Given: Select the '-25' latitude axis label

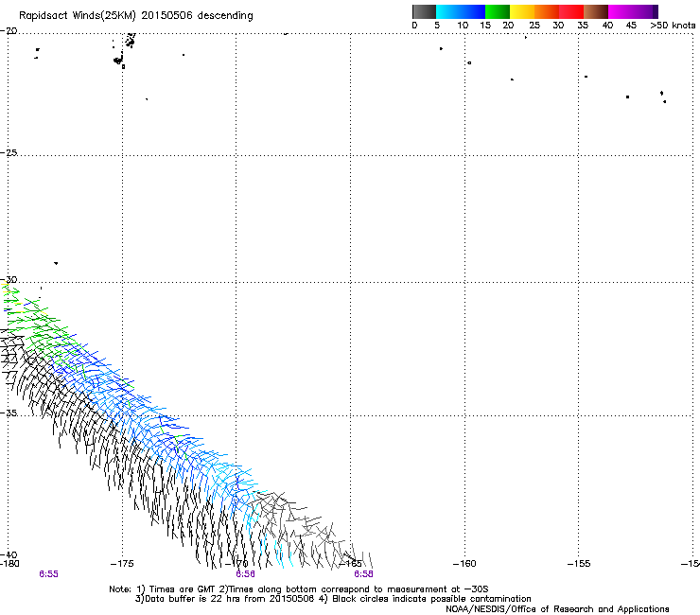Looking at the screenshot, I should [9, 152].
